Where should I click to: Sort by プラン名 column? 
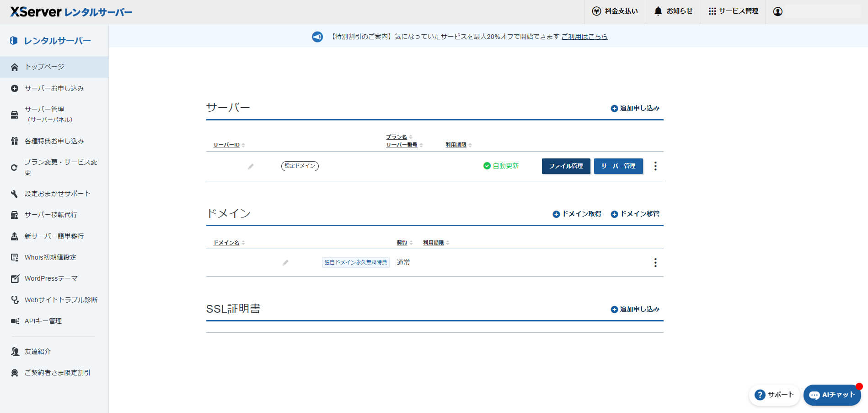pos(399,137)
